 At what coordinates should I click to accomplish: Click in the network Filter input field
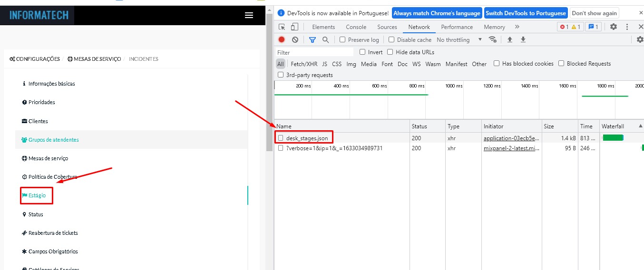coord(315,52)
